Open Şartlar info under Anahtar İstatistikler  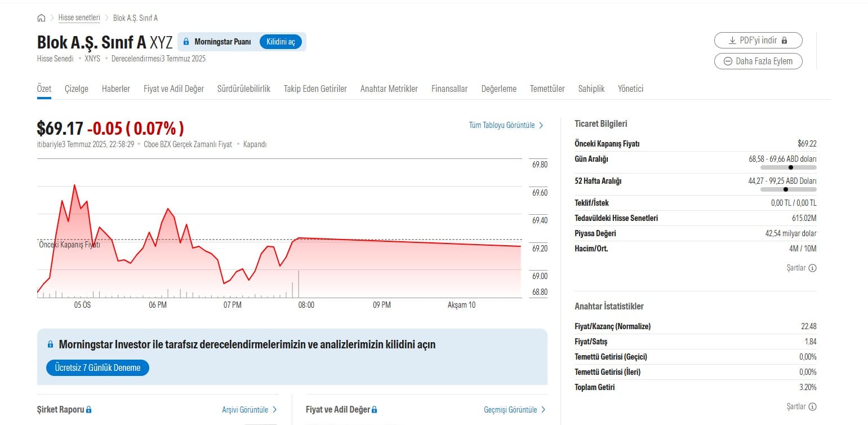[796, 406]
